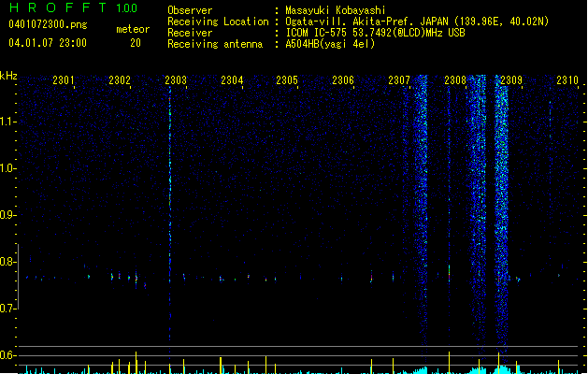Click the 2304 time marker

[232, 80]
